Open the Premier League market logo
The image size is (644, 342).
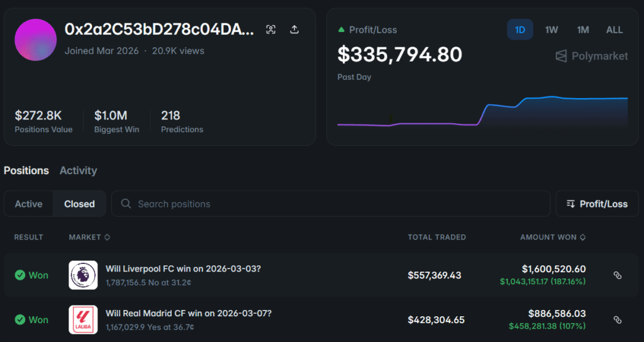[x=83, y=275]
